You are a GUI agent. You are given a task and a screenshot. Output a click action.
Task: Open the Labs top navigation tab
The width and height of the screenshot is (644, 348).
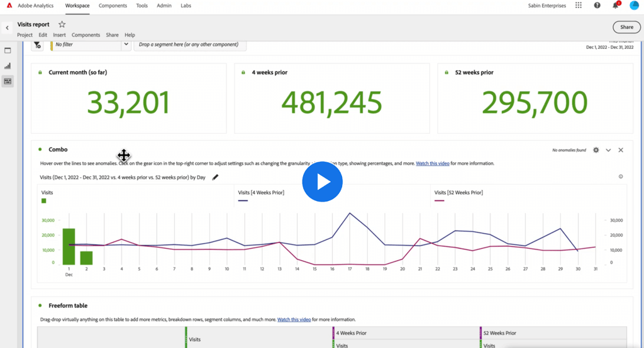click(x=186, y=6)
